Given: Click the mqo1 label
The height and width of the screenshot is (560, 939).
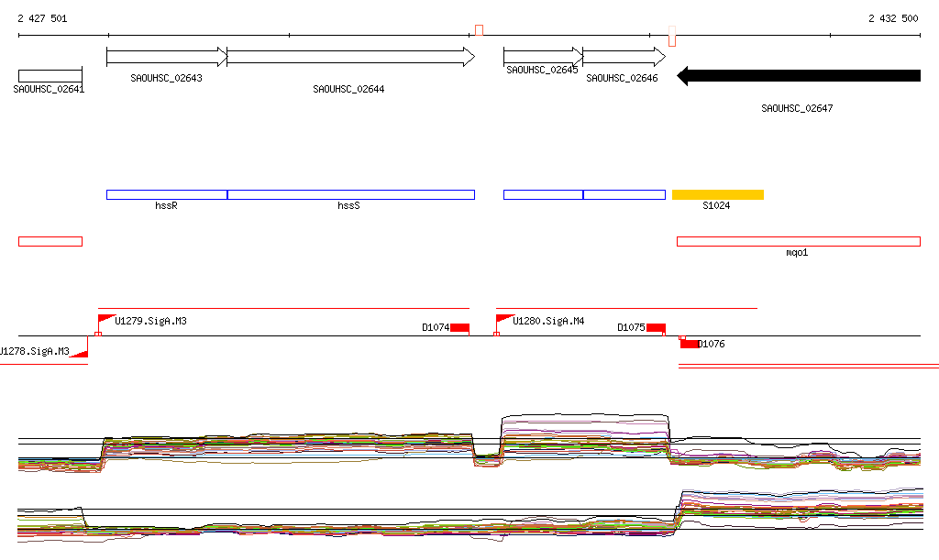Looking at the screenshot, I should (x=797, y=252).
